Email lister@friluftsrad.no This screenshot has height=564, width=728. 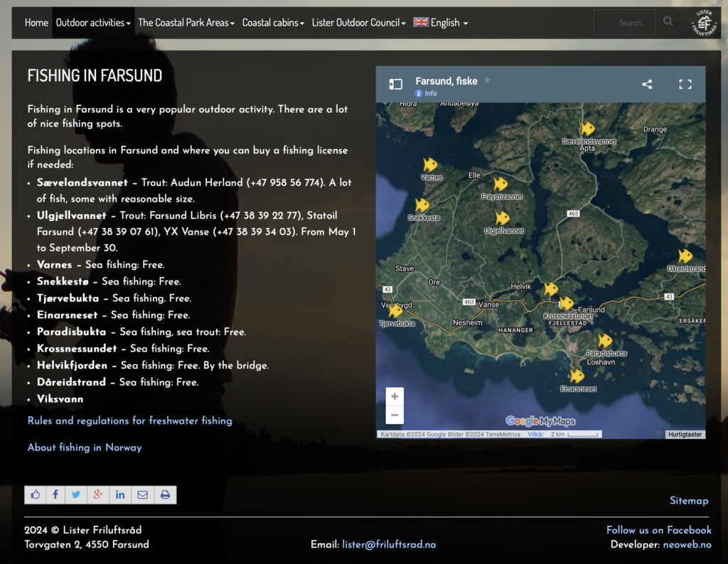pos(389,545)
